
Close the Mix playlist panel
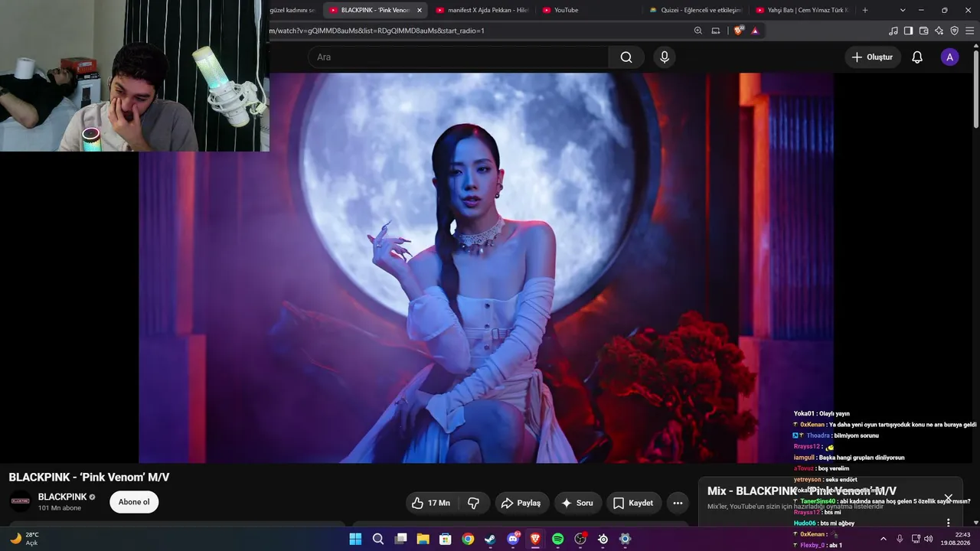[x=948, y=498]
